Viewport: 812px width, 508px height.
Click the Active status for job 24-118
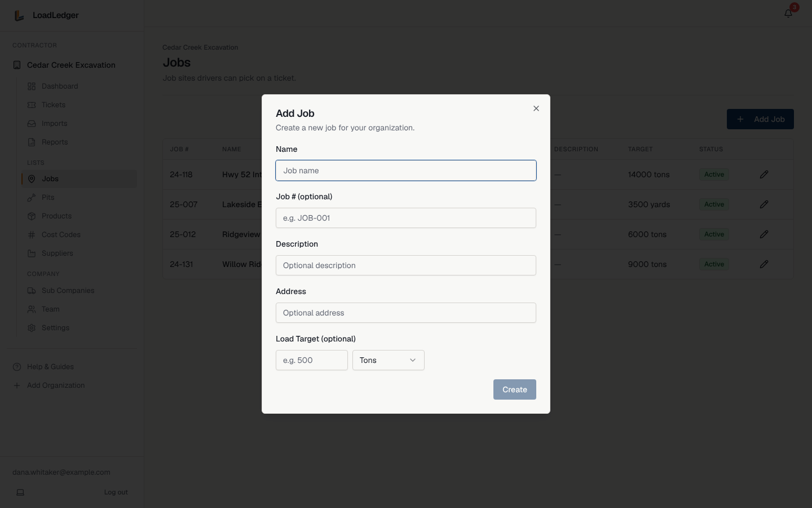(x=714, y=174)
